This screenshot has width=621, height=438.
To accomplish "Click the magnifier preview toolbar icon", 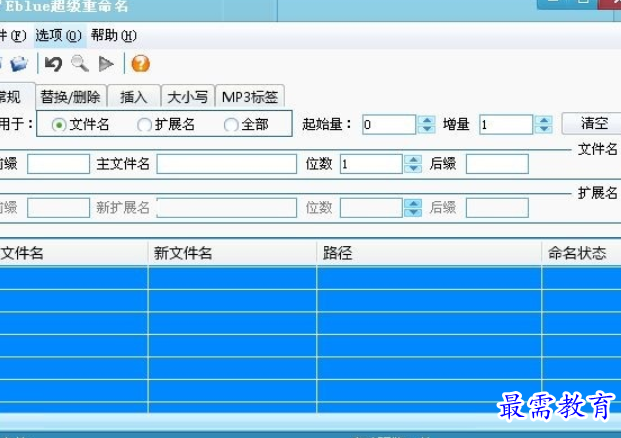I will [x=80, y=63].
